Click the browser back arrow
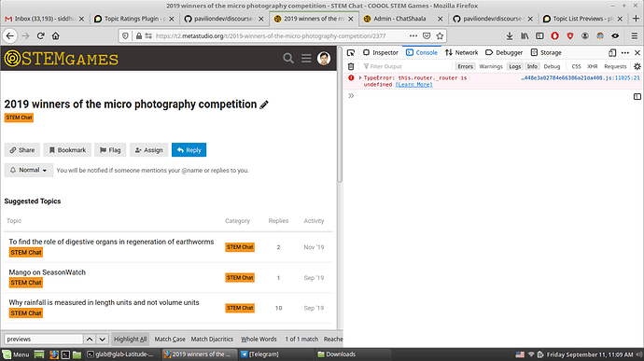This screenshot has width=644, height=361. point(10,36)
